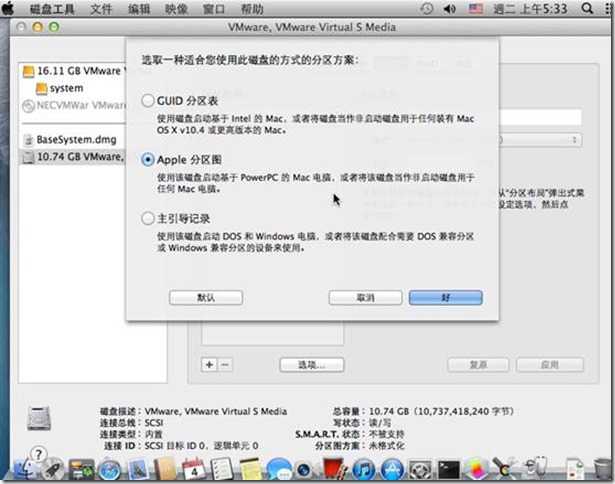This screenshot has width=615, height=484.
Task: Open System Preferences gear icon in dock
Action: pos(420,469)
